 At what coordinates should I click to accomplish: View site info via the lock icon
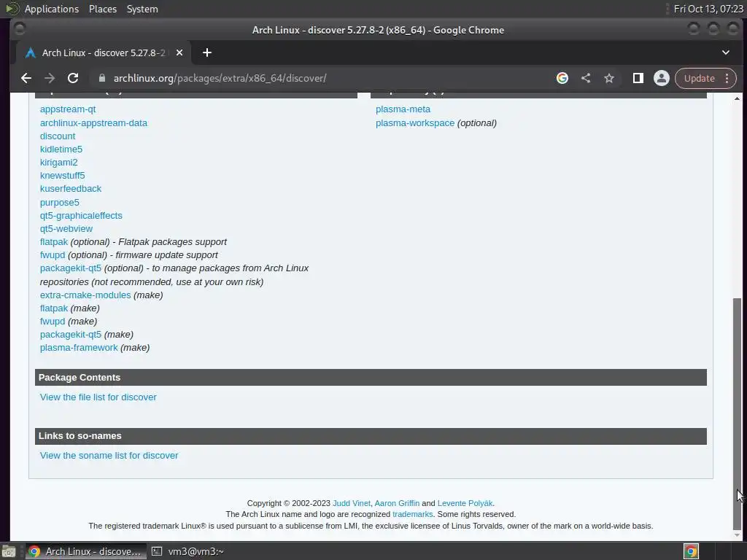click(x=101, y=78)
